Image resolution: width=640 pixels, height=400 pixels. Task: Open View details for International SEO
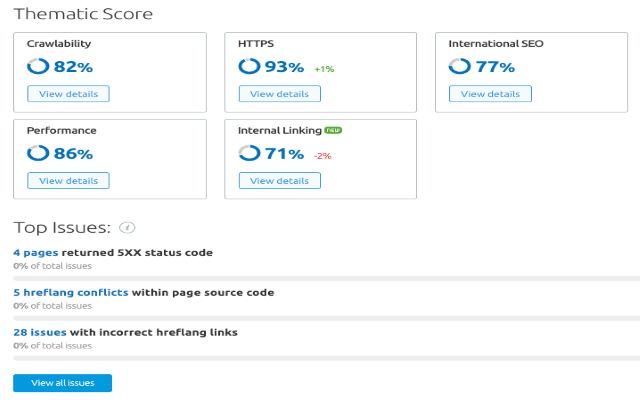(490, 94)
